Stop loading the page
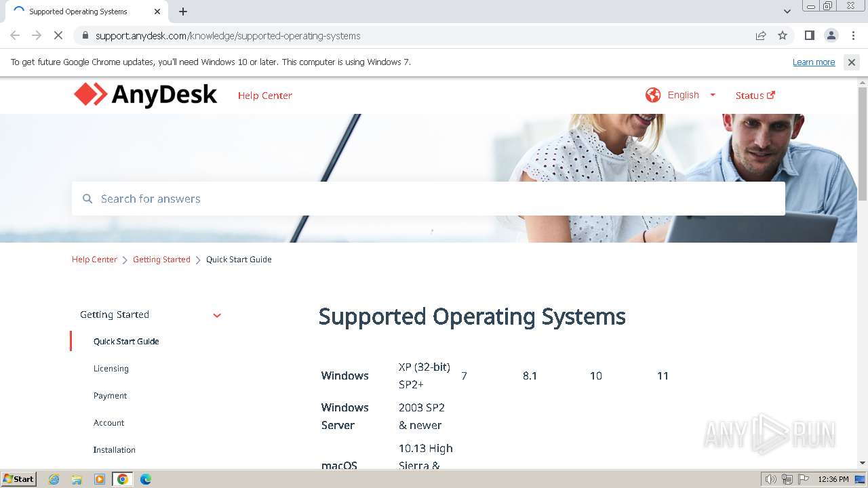Image resolution: width=868 pixels, height=488 pixels. (58, 36)
